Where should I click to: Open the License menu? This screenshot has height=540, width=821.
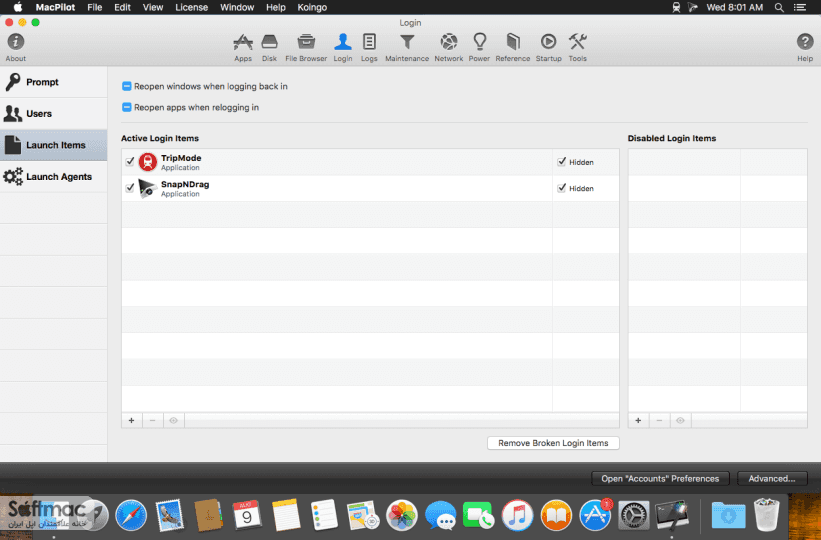191,7
